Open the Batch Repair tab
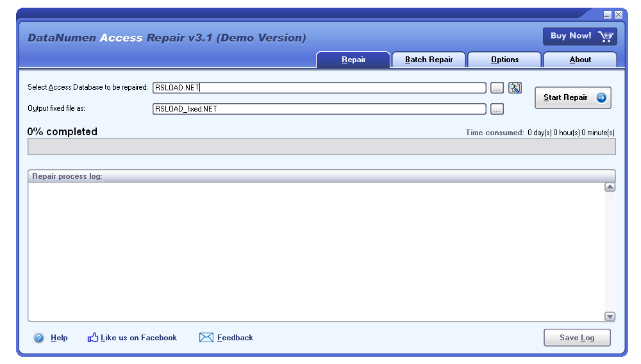The width and height of the screenshot is (641, 364). point(428,60)
